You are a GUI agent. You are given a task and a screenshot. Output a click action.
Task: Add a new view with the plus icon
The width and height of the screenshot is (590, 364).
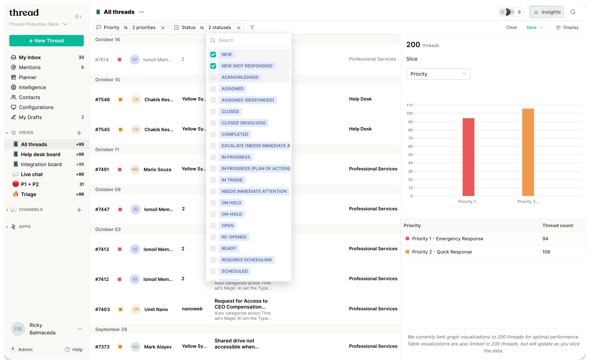(79, 133)
